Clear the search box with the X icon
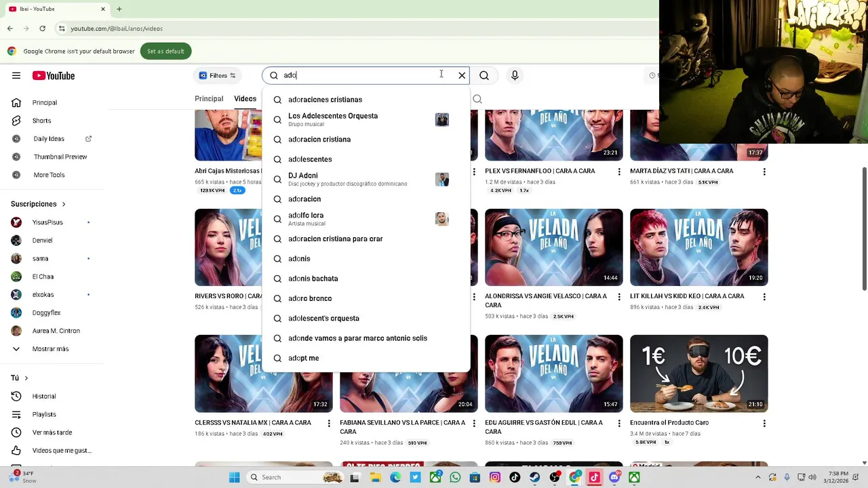 tap(462, 75)
